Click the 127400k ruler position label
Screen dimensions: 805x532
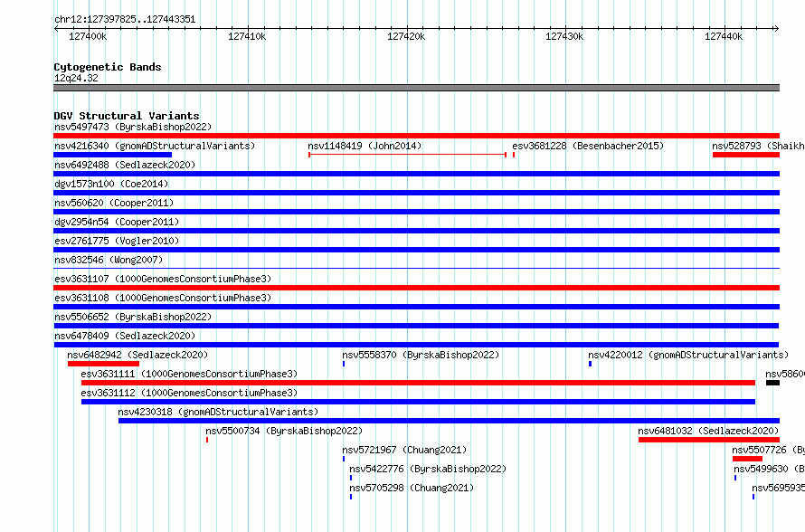point(88,36)
